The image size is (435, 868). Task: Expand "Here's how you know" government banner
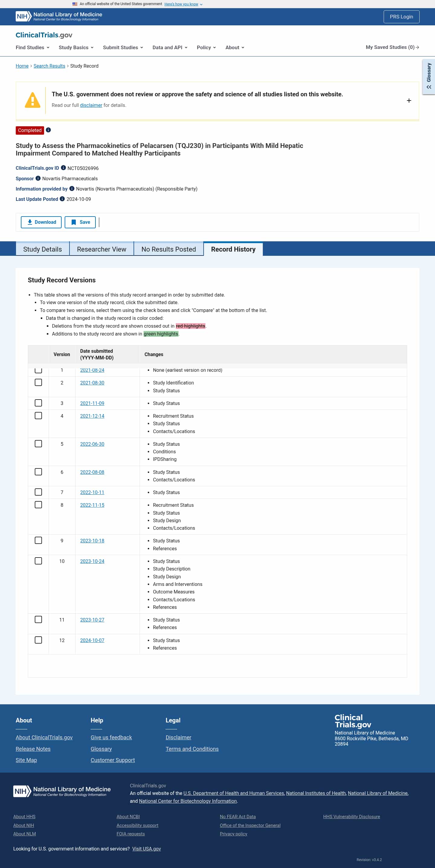click(183, 4)
